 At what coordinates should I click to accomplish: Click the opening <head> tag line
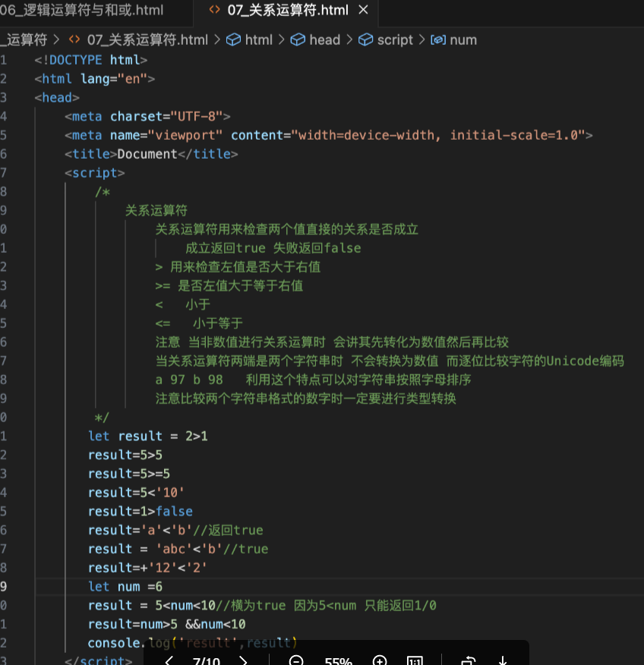57,97
